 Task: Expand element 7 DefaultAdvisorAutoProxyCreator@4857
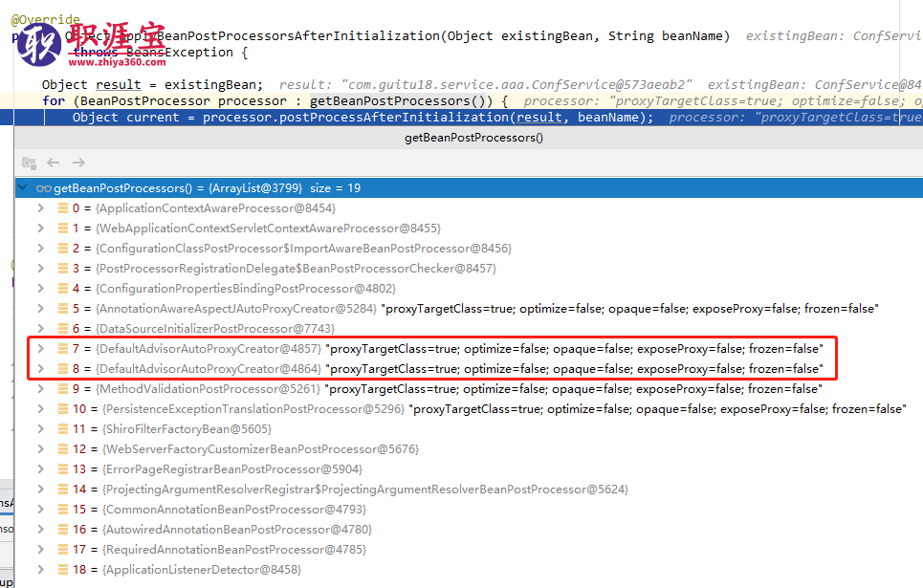(40, 348)
